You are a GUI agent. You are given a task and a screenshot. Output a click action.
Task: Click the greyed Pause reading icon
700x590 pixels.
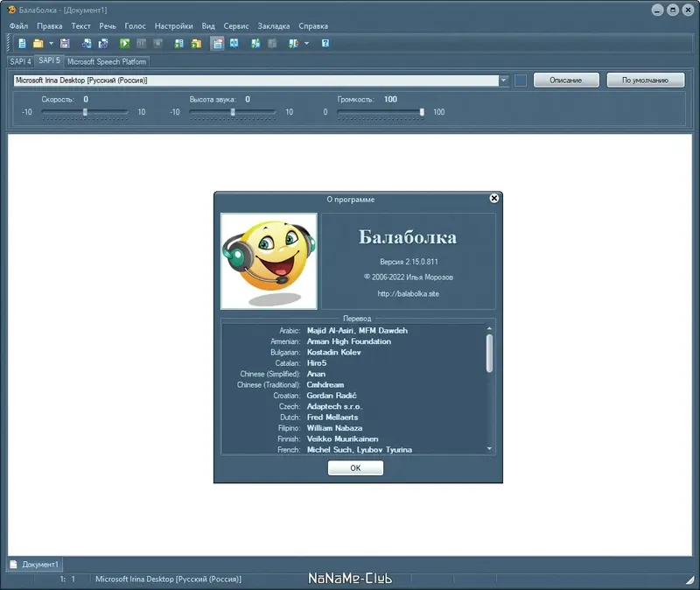[x=141, y=43]
